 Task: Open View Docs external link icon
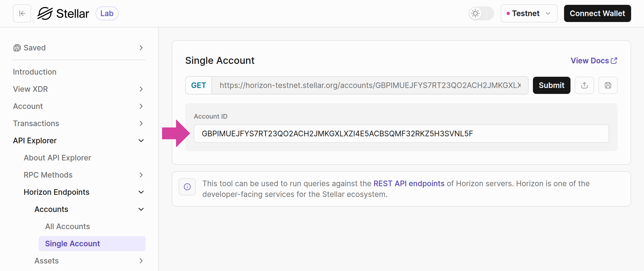click(x=614, y=61)
